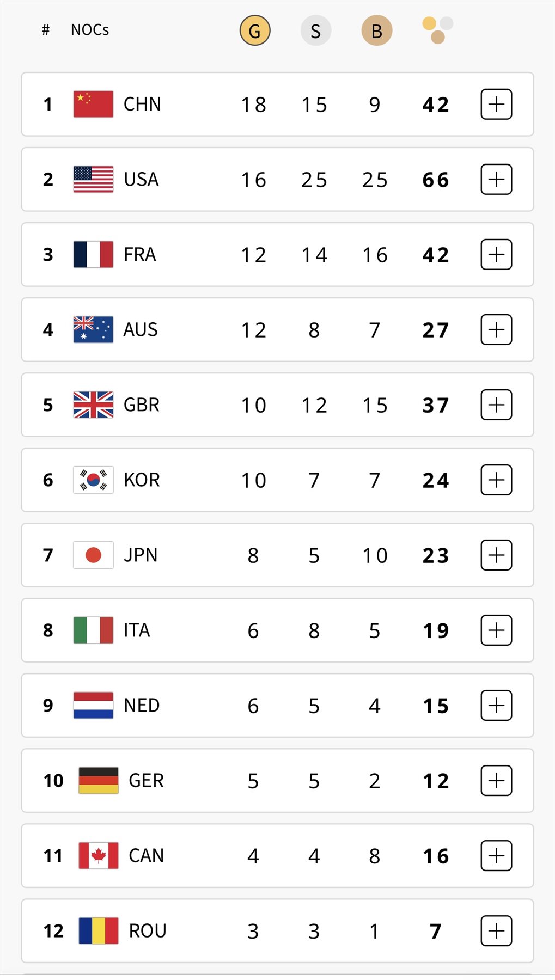Screen dimensions: 555x980
Task: Open the AUS country link
Action: [x=141, y=329]
